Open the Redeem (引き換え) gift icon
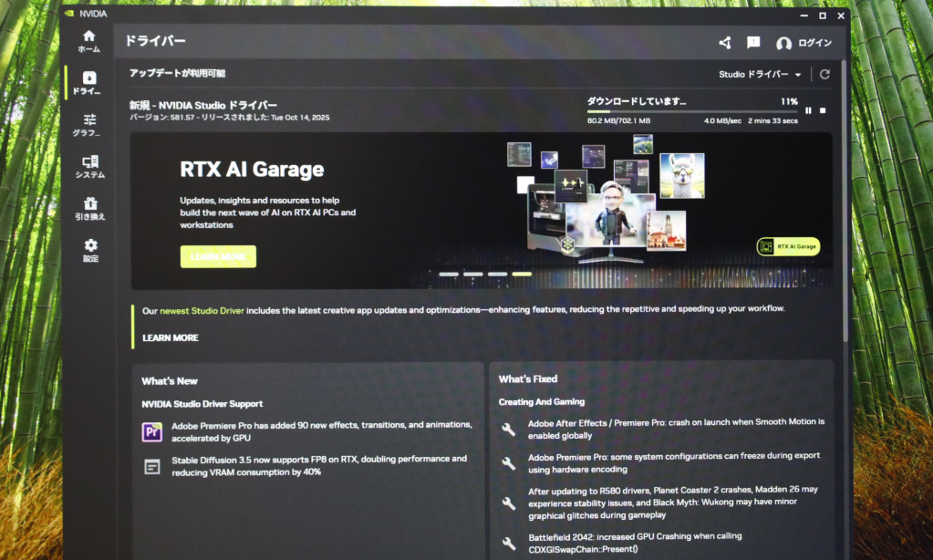The width and height of the screenshot is (933, 560). 89,208
